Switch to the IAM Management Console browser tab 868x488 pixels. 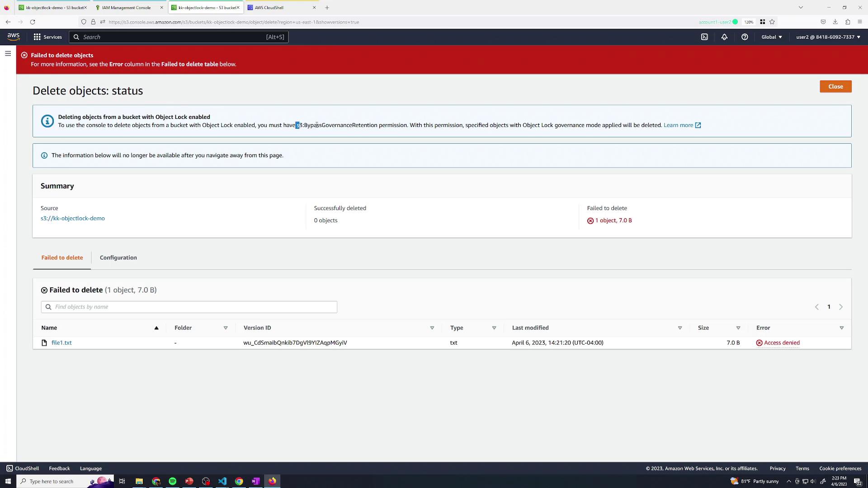[x=127, y=8]
